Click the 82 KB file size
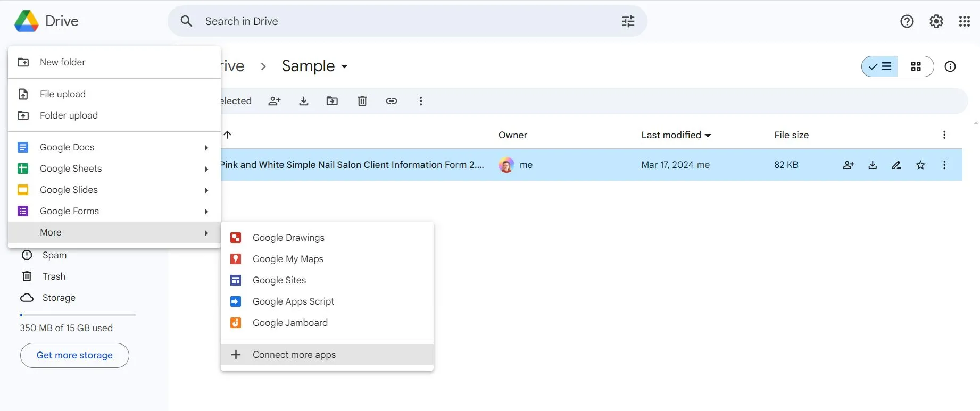The height and width of the screenshot is (411, 980). pyautogui.click(x=786, y=165)
